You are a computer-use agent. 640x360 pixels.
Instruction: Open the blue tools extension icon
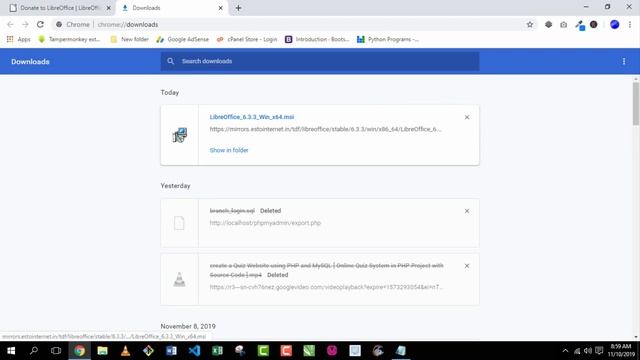click(579, 25)
